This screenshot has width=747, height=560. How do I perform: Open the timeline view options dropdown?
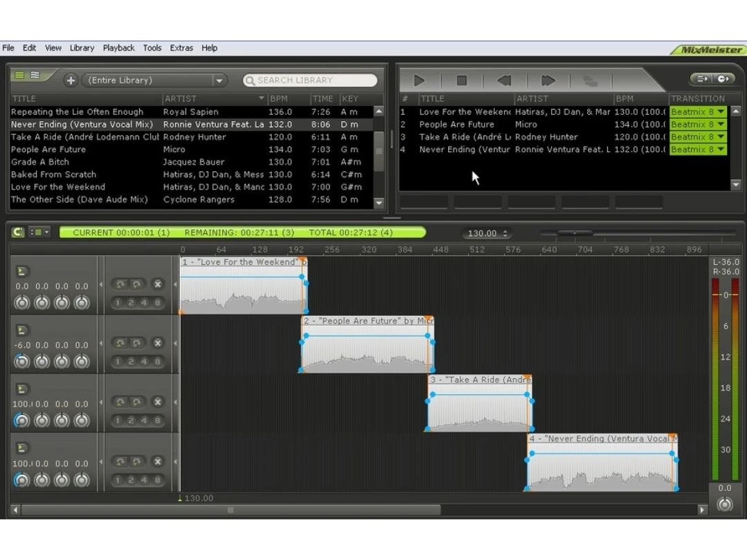pos(39,232)
